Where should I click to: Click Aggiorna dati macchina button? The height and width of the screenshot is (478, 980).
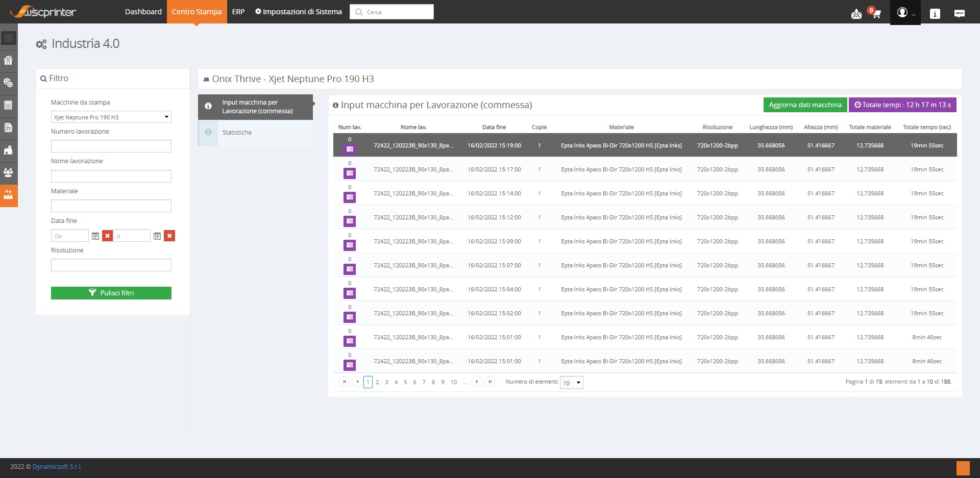[805, 105]
